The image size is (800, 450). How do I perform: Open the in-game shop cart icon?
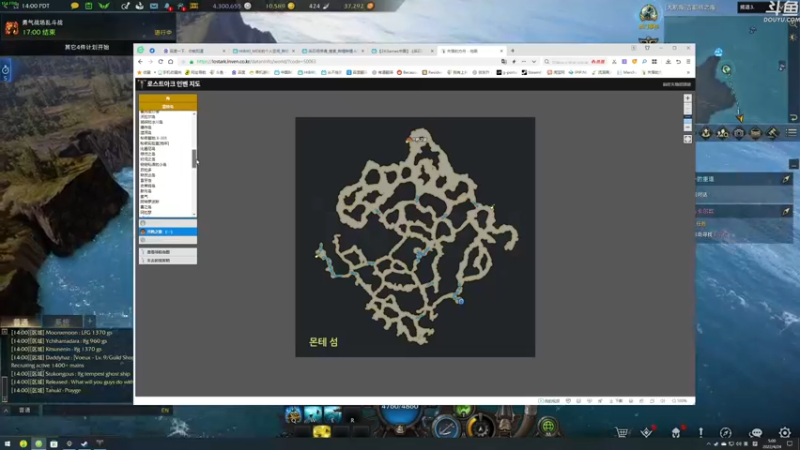[x=621, y=433]
